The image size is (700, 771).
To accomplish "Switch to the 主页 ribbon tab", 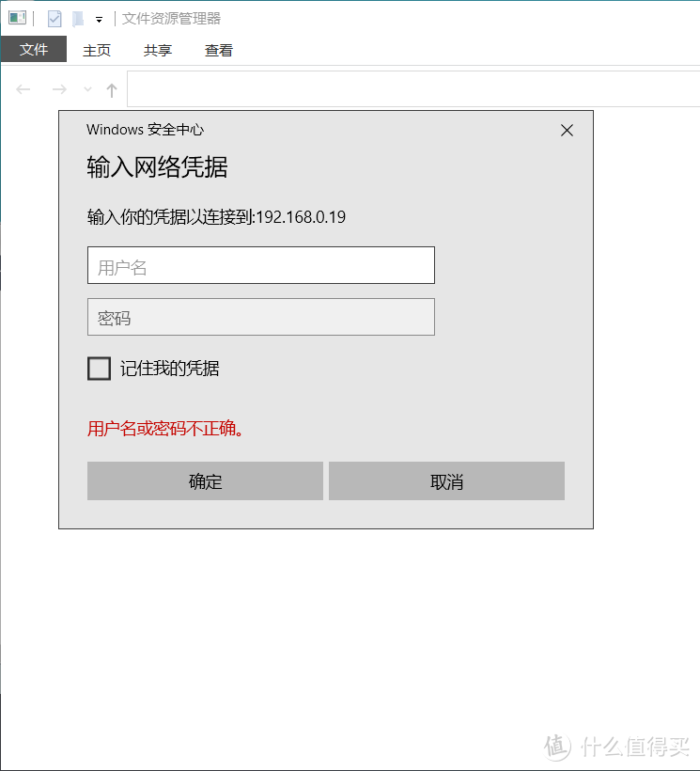I will (x=97, y=50).
